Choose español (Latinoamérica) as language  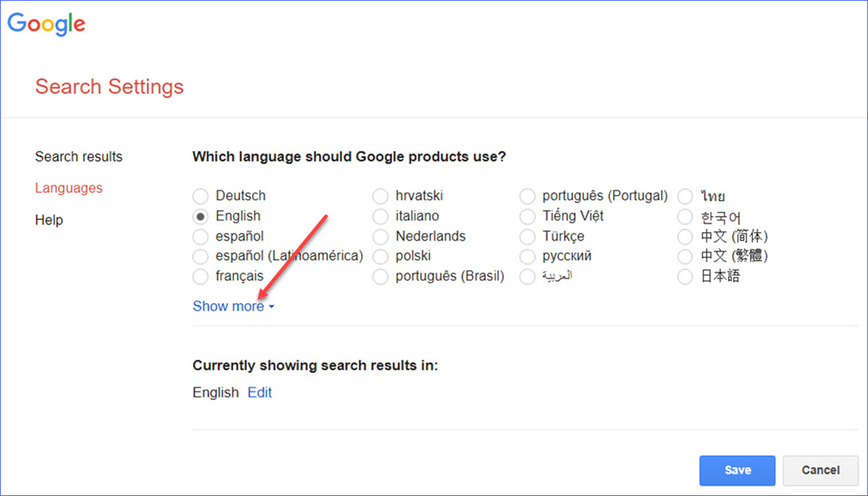click(x=200, y=256)
